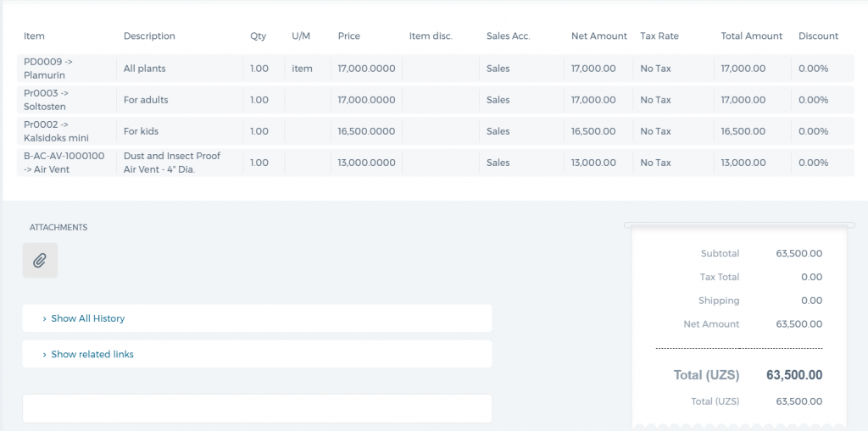This screenshot has width=868, height=431.
Task: Click the ATTACHMENTS section label
Action: click(58, 228)
